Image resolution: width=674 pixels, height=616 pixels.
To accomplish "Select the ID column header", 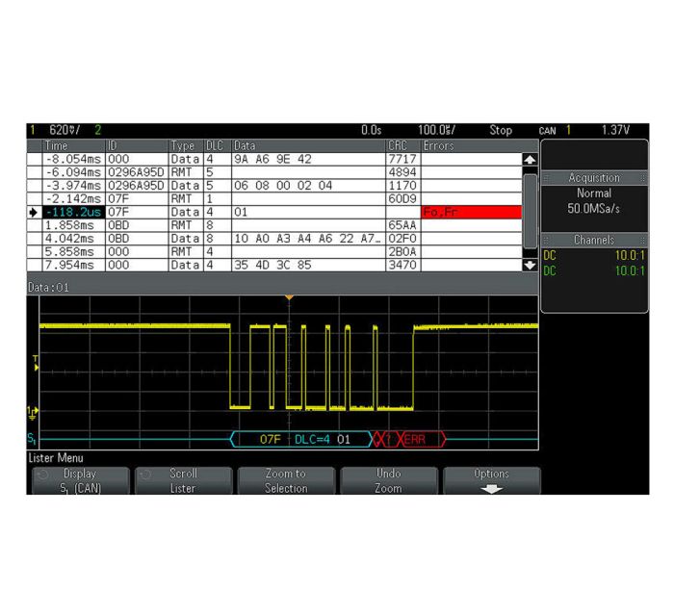I will [x=137, y=145].
